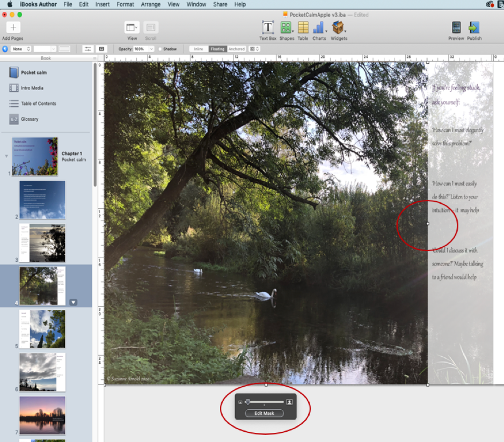Select Inline object placement

(199, 49)
